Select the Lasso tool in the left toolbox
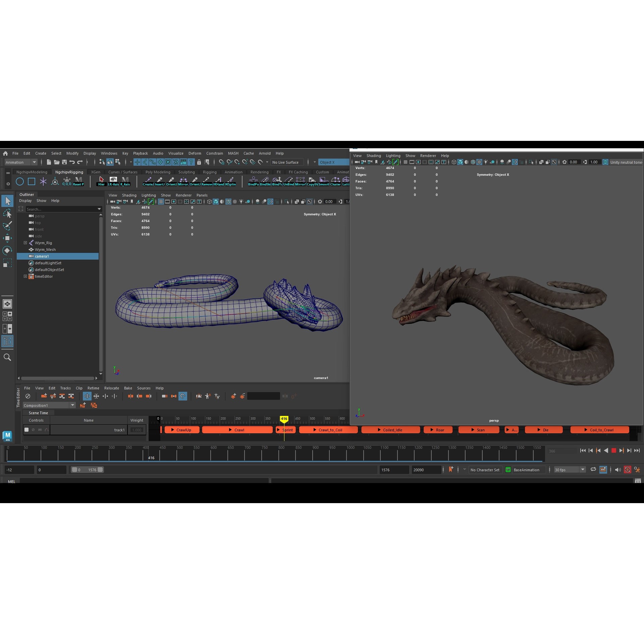The height and width of the screenshot is (644, 644). (7, 214)
